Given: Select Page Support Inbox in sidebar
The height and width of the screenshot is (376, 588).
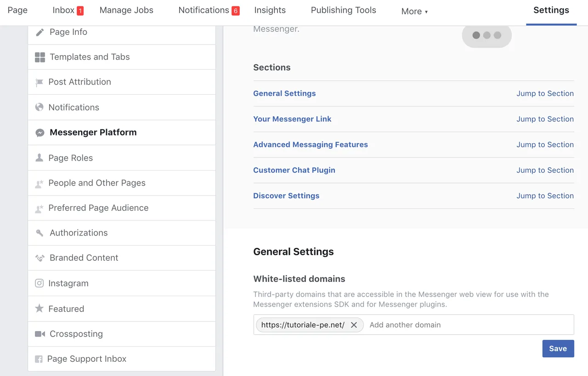Looking at the screenshot, I should 87,359.
